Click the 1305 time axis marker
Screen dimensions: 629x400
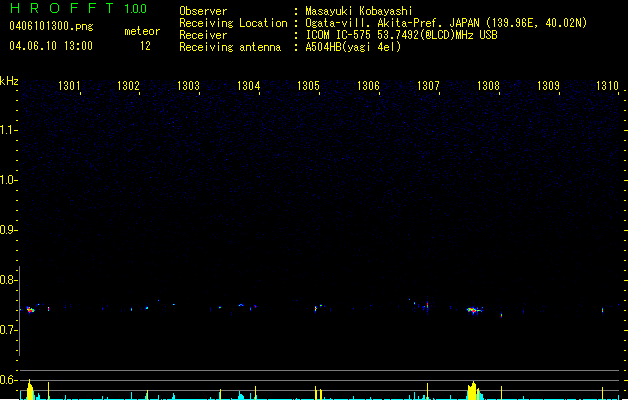[308, 85]
